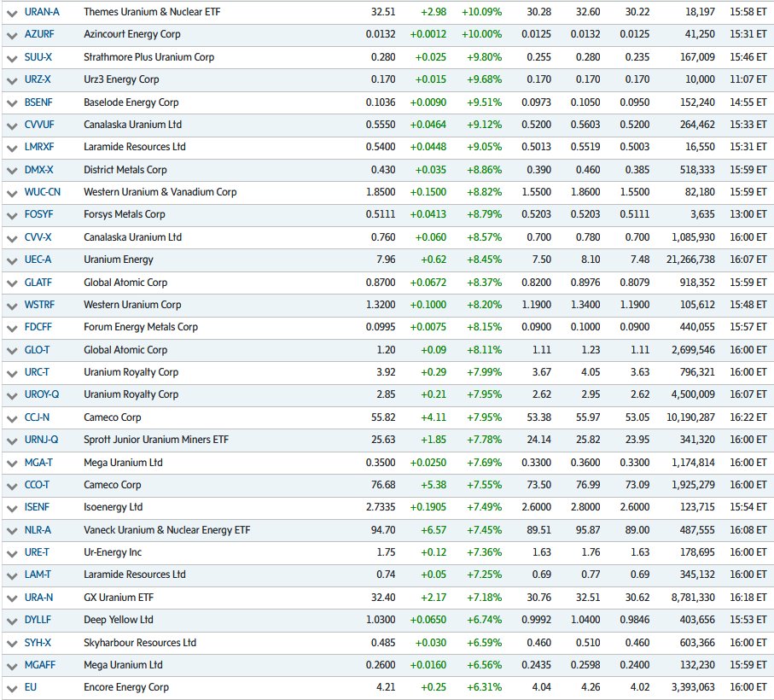The image size is (774, 700).
Task: Click the +8.82% change for WUC-CN
Action: pyautogui.click(x=484, y=191)
